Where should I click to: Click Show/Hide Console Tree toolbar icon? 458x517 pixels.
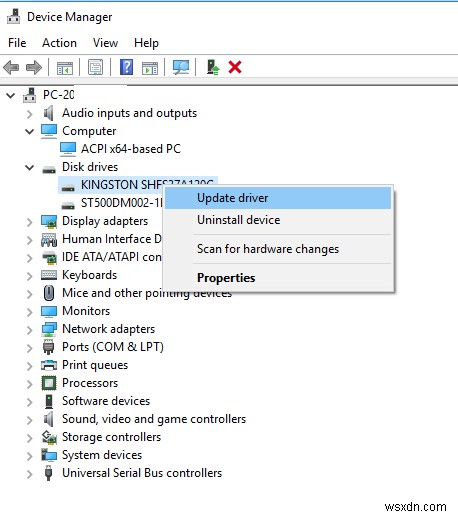click(65, 68)
